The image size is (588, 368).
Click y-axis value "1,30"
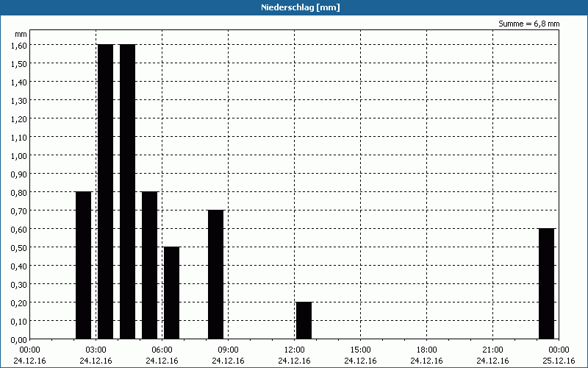(x=19, y=100)
